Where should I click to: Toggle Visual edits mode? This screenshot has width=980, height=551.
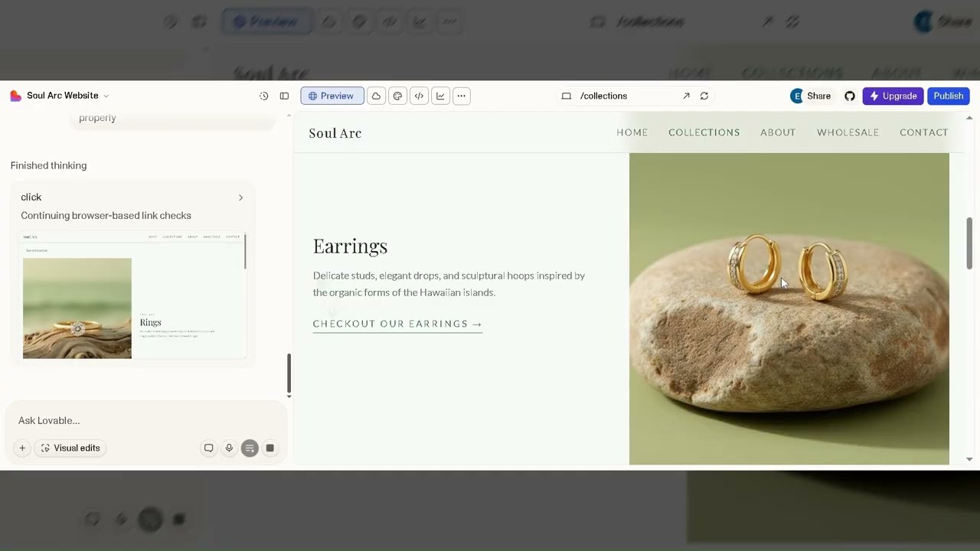[x=70, y=448]
